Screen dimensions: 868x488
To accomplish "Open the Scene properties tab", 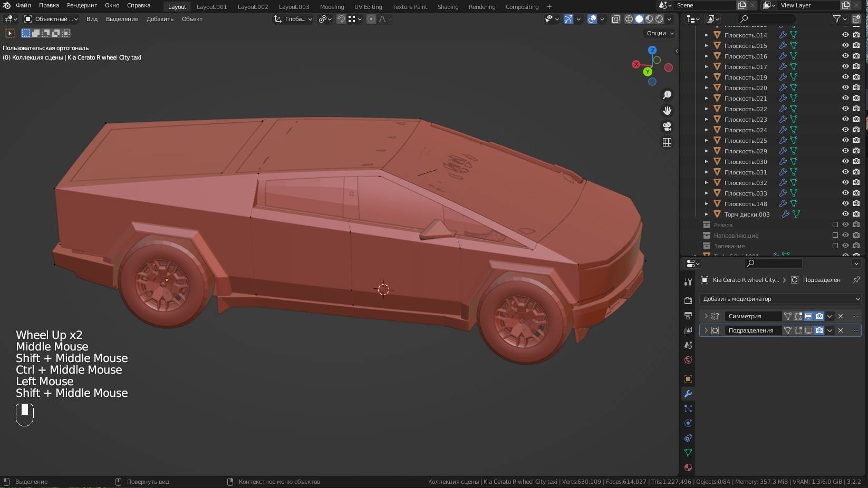I will 688,345.
